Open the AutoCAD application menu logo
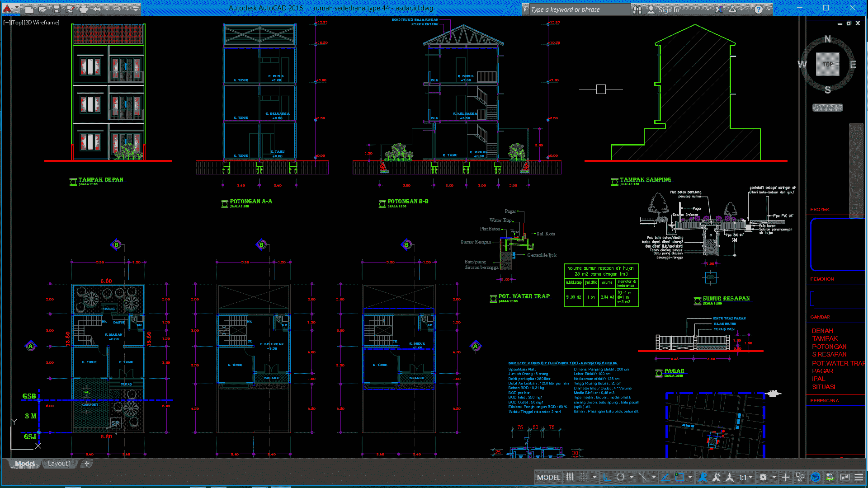868x488 pixels. pos(6,9)
